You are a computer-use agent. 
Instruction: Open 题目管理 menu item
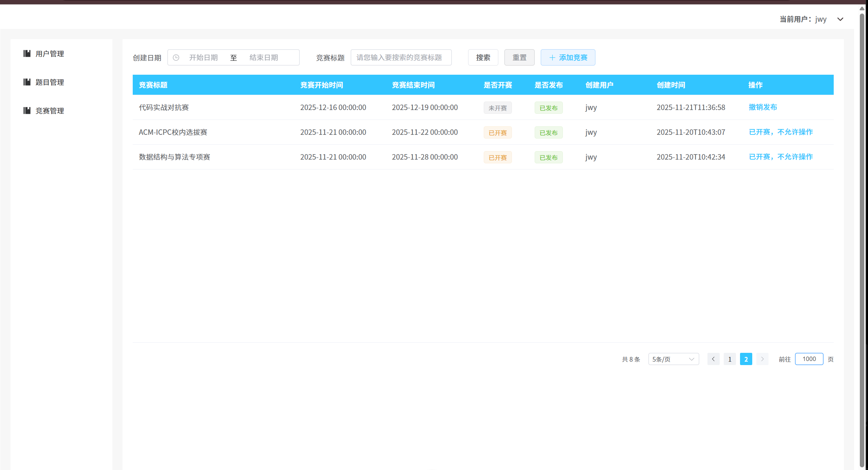click(50, 82)
